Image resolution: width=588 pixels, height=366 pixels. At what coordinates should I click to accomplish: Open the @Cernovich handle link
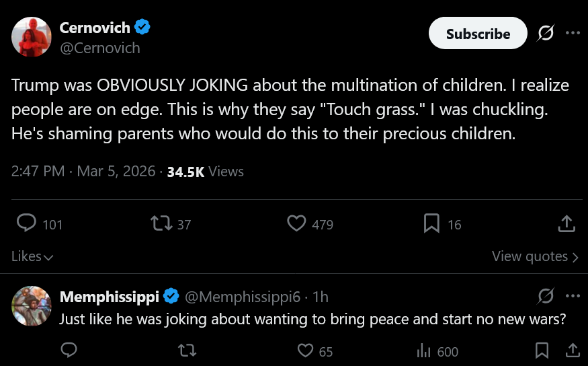[x=99, y=48]
